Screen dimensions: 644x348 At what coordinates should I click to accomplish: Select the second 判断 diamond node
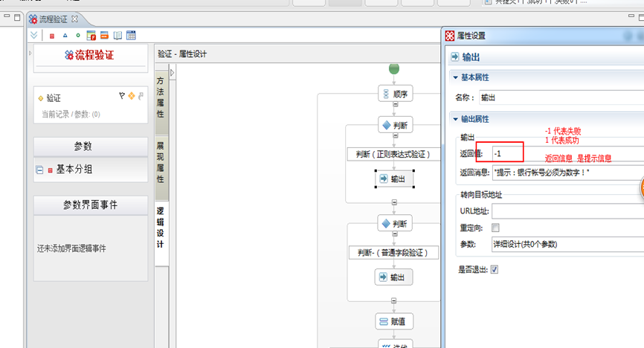pyautogui.click(x=395, y=224)
